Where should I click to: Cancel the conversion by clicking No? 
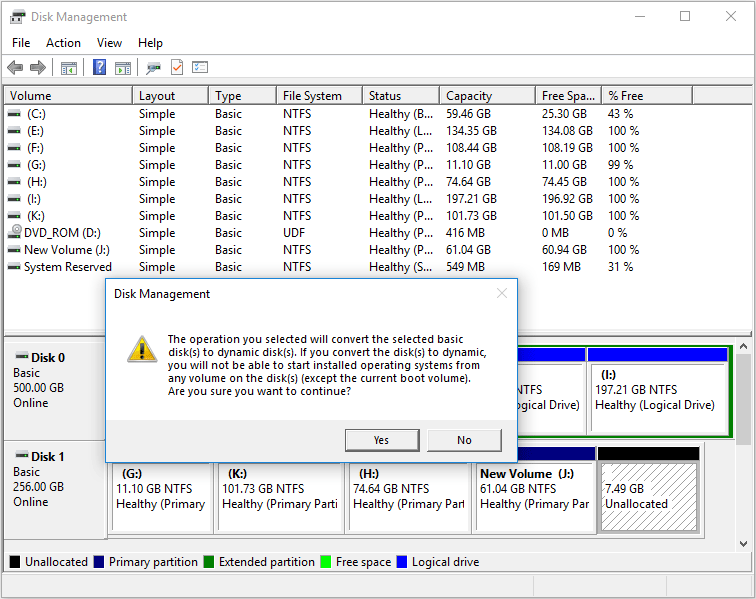(x=464, y=440)
